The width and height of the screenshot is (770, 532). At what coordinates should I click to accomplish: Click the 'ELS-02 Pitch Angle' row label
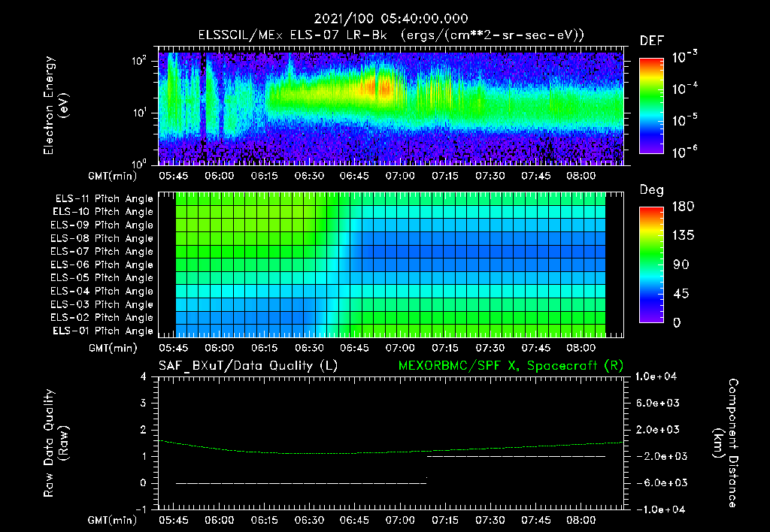pos(102,318)
